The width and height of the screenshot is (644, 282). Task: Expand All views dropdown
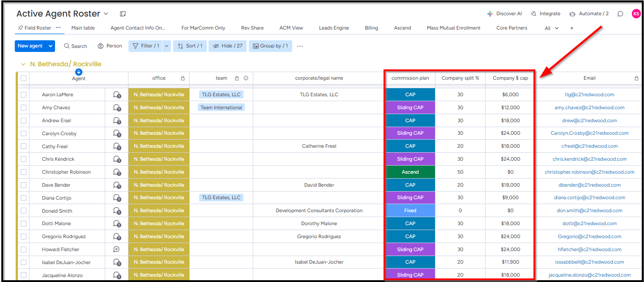551,28
